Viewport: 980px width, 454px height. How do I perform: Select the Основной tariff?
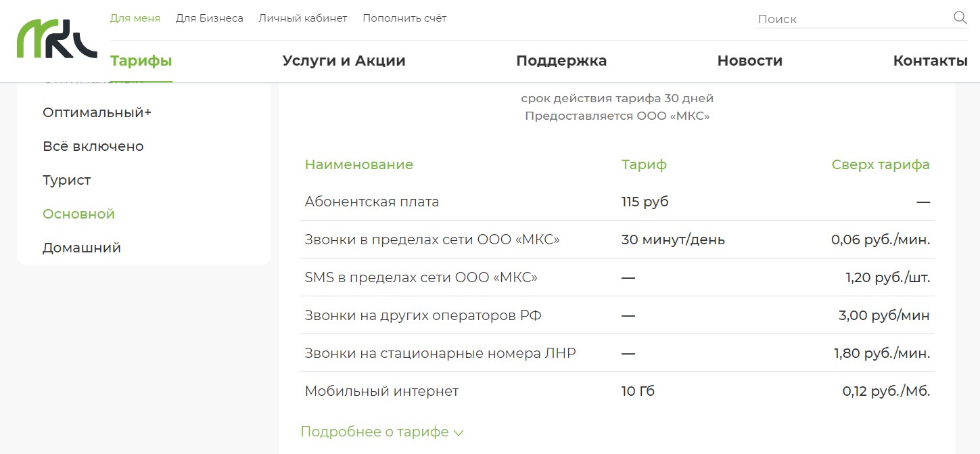pyautogui.click(x=79, y=214)
